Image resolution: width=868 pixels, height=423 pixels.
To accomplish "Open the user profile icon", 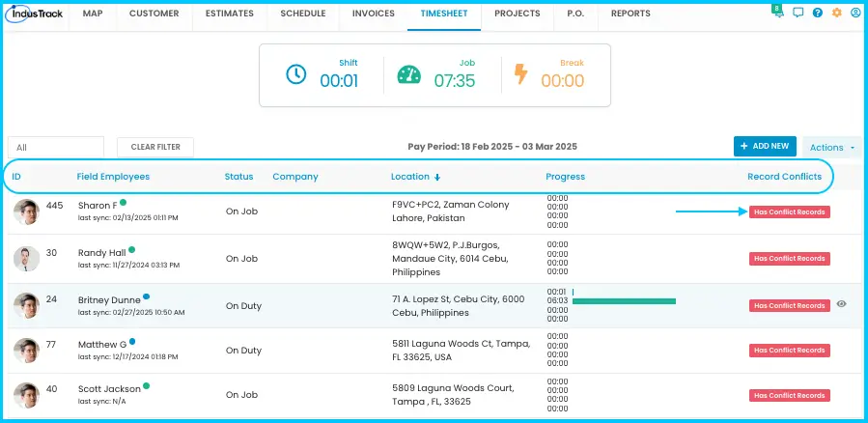I will [x=855, y=13].
